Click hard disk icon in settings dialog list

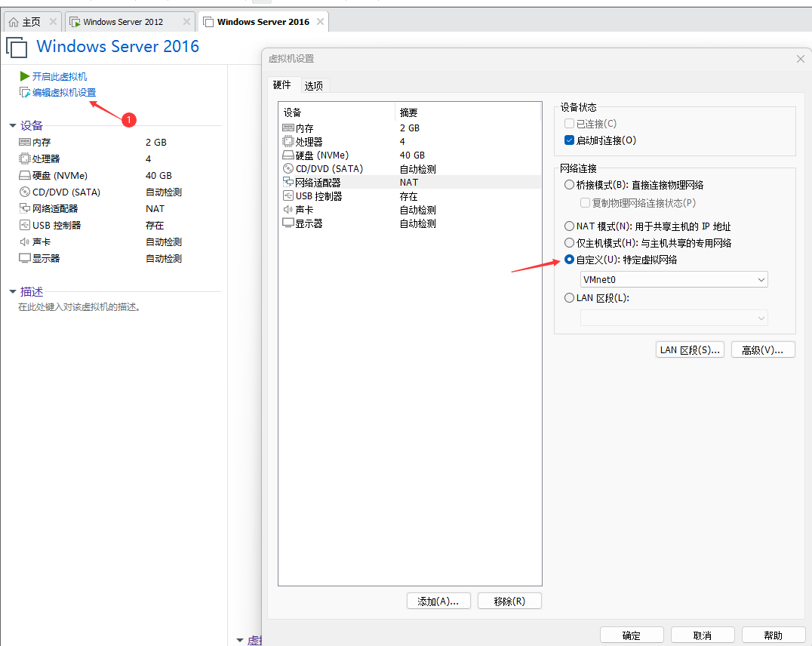[288, 155]
